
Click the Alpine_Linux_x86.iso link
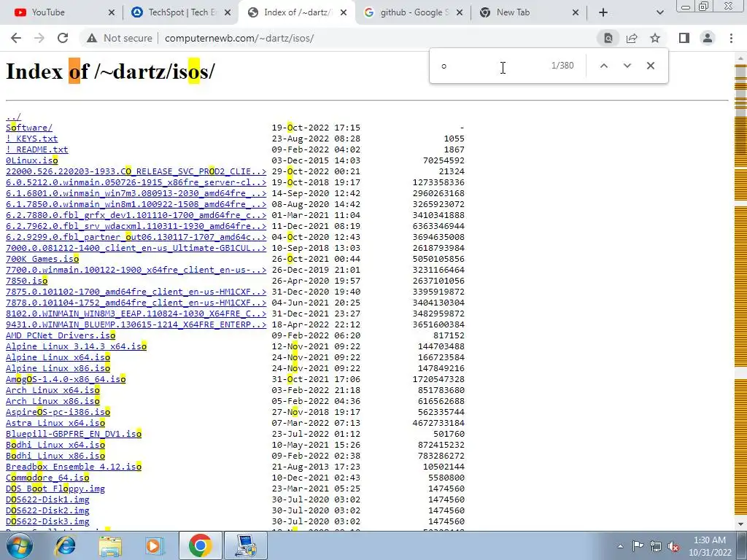point(58,368)
